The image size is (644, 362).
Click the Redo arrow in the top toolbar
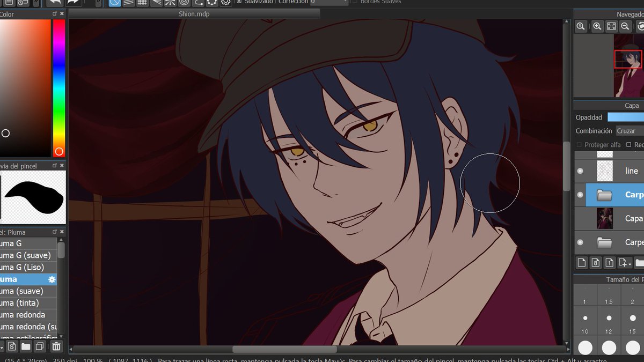(x=73, y=2)
